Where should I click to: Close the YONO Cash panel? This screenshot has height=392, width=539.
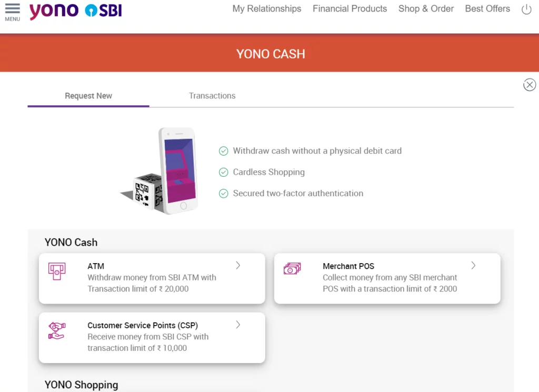point(529,85)
